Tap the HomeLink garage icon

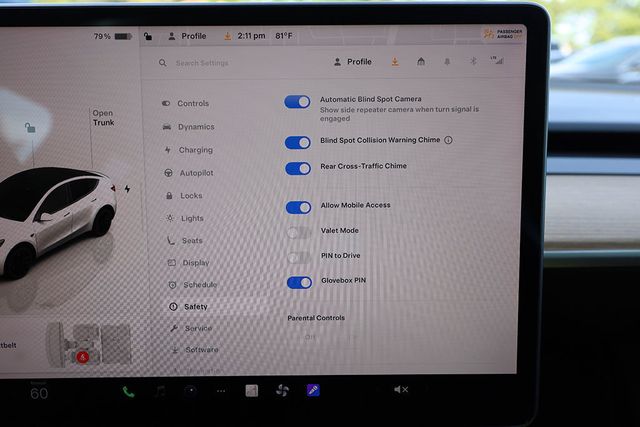[x=421, y=62]
